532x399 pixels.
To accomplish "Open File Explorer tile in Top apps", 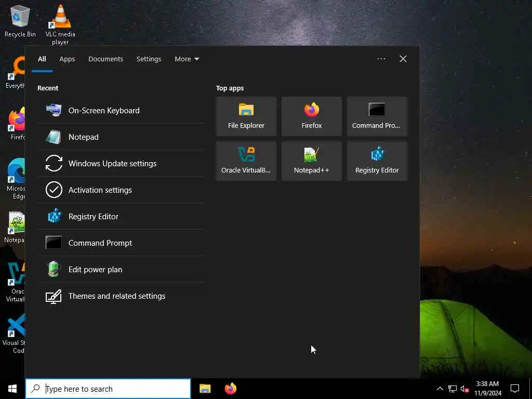I will [246, 116].
